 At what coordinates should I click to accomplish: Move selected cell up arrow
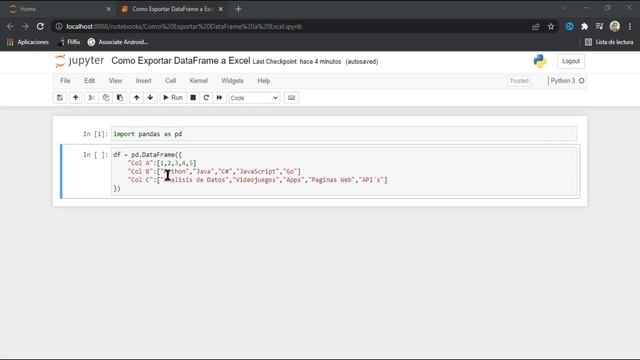point(136,98)
